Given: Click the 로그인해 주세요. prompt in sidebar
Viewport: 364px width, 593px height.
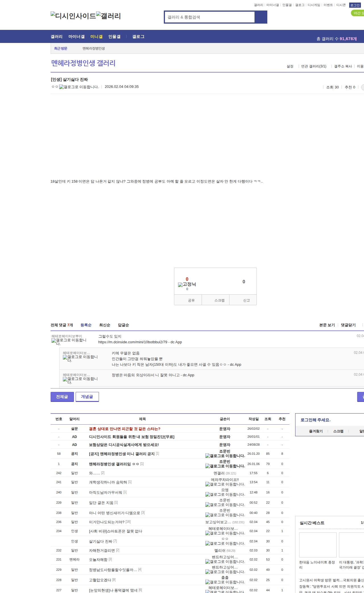Looking at the screenshot, I should [x=315, y=420].
